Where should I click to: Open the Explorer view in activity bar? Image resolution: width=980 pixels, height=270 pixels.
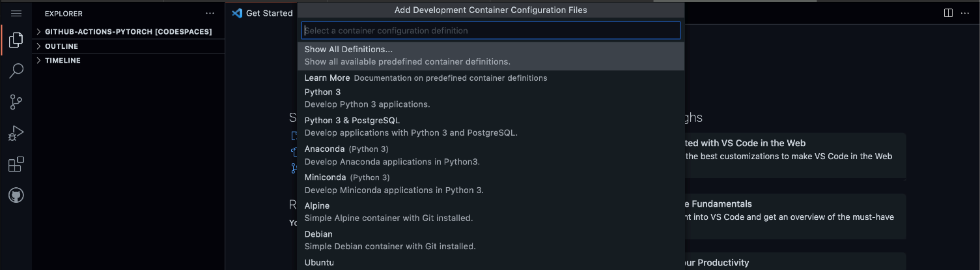(16, 40)
